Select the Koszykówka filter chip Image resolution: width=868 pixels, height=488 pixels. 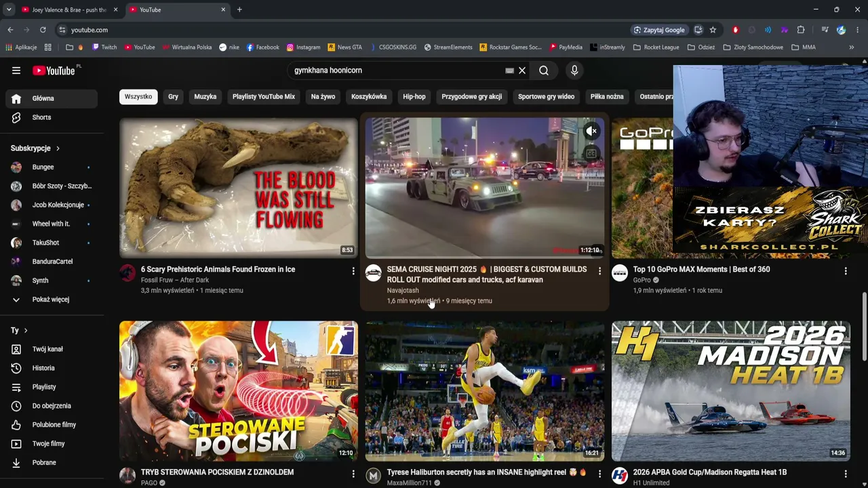369,97
